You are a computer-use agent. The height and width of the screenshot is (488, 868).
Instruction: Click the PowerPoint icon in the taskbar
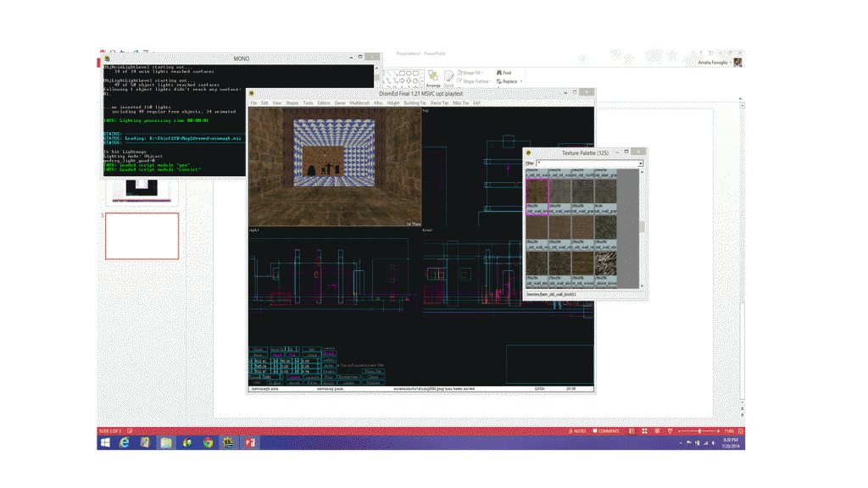coord(250,442)
